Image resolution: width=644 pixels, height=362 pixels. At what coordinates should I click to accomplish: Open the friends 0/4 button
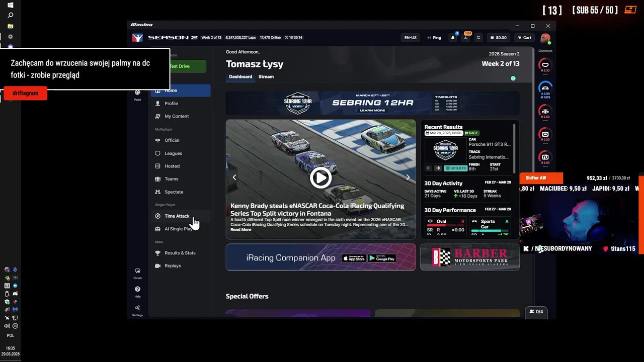pyautogui.click(x=536, y=312)
